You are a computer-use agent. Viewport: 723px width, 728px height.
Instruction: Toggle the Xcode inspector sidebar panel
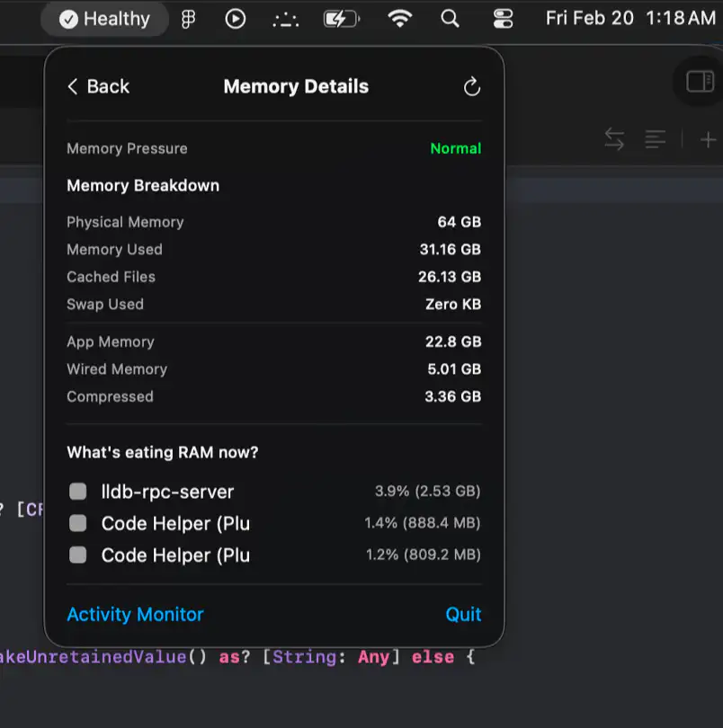pos(700,82)
